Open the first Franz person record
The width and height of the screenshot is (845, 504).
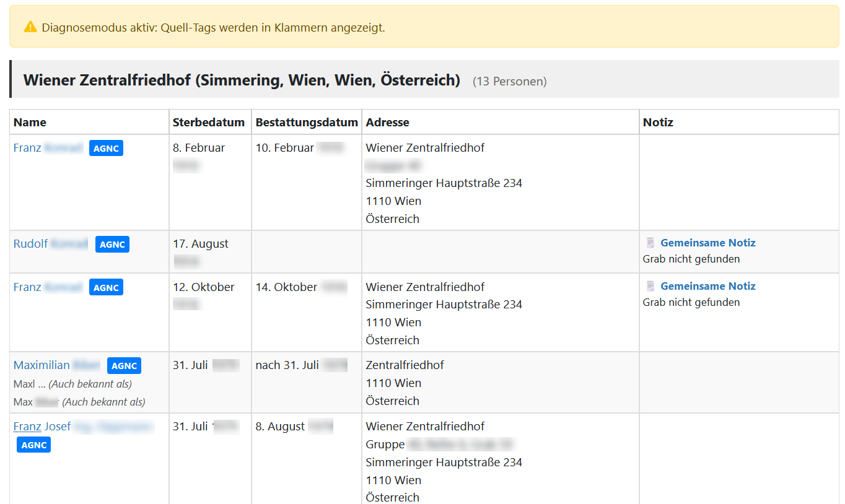pyautogui.click(x=27, y=147)
